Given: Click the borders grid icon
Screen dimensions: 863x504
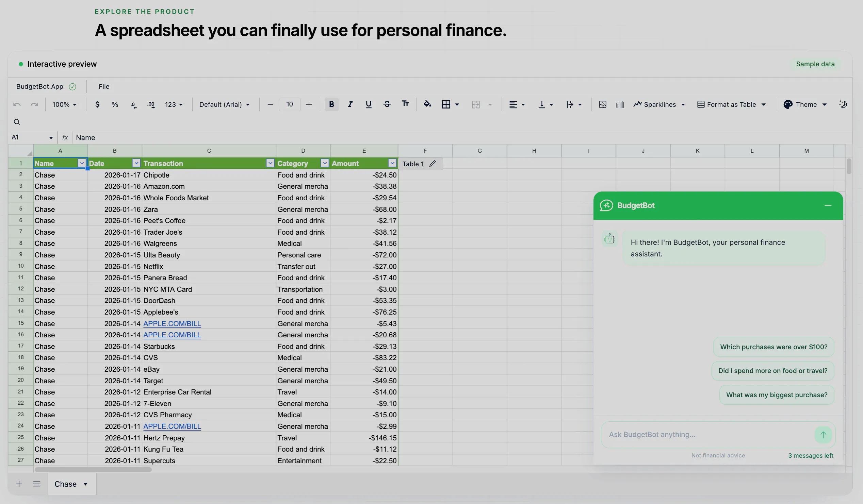Looking at the screenshot, I should [446, 104].
